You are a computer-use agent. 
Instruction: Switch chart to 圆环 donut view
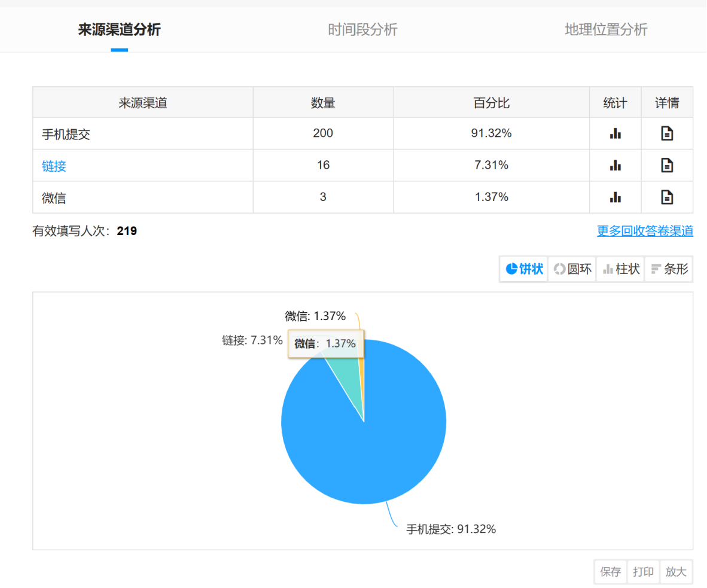pyautogui.click(x=572, y=269)
